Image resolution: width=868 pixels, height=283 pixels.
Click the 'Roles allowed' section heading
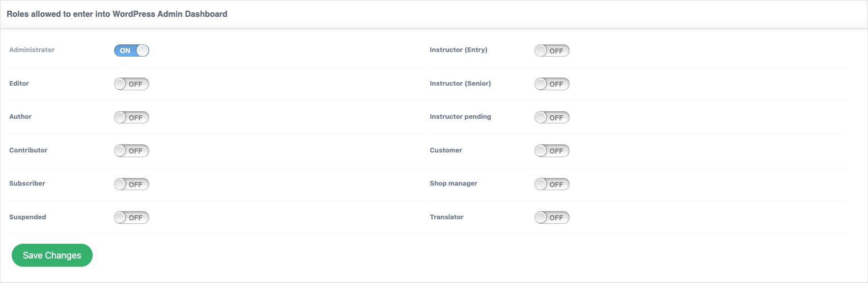117,14
